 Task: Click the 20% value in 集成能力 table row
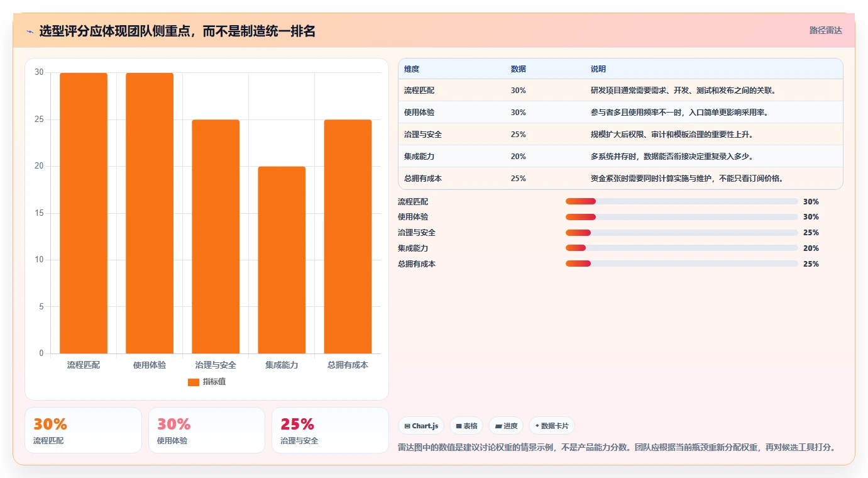point(519,157)
